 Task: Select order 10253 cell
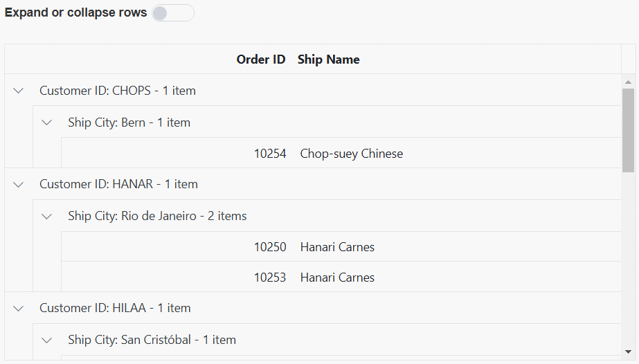click(270, 277)
